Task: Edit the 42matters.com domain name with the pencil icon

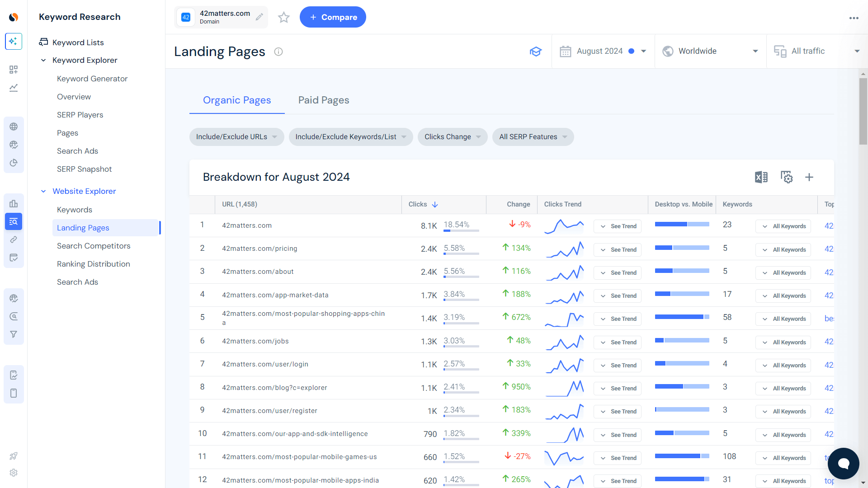Action: (259, 17)
